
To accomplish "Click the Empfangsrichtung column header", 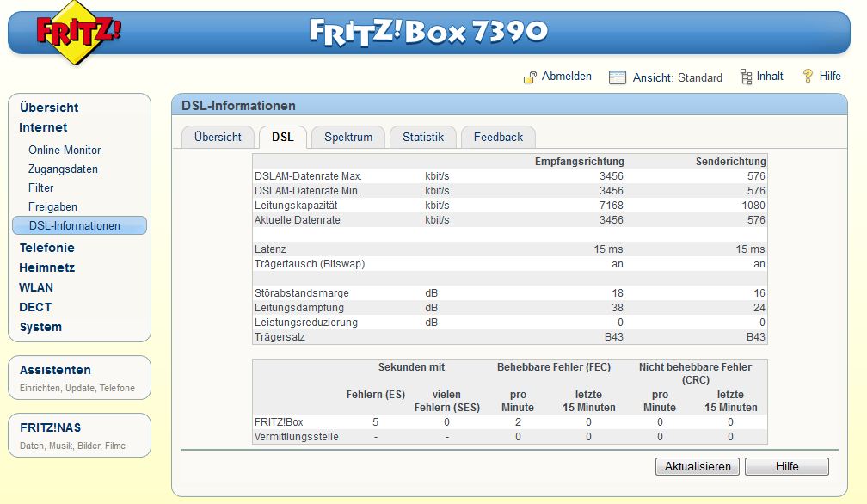I will click(579, 162).
